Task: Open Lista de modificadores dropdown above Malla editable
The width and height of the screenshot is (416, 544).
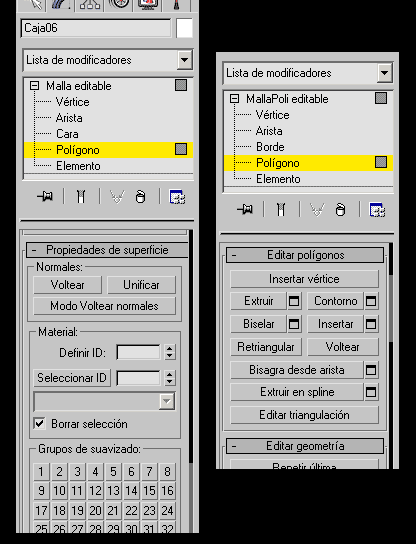Action: 184,60
